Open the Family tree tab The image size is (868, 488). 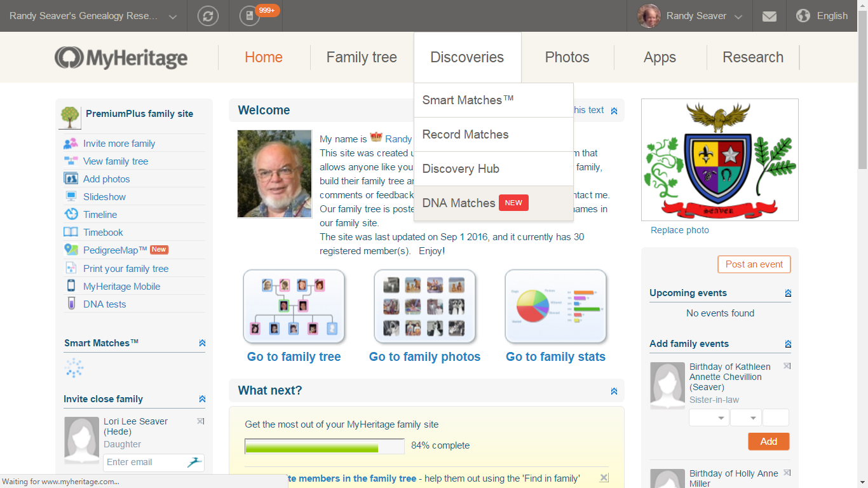tap(362, 57)
